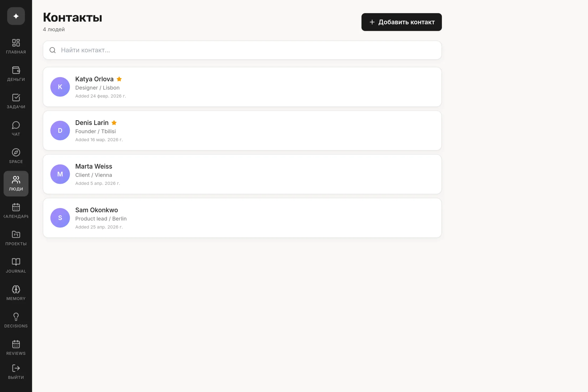The width and height of the screenshot is (588, 392).
Task: Navigate to Space compass icon
Action: 16,152
